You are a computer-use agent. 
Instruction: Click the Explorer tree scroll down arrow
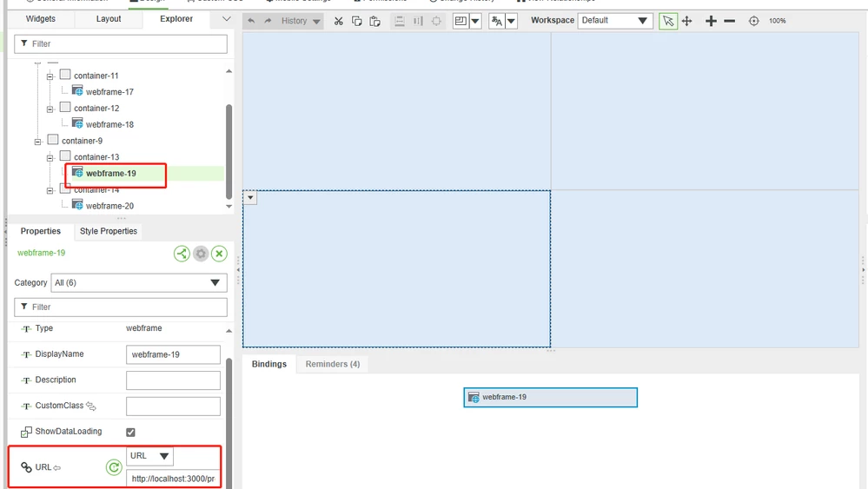(x=229, y=207)
